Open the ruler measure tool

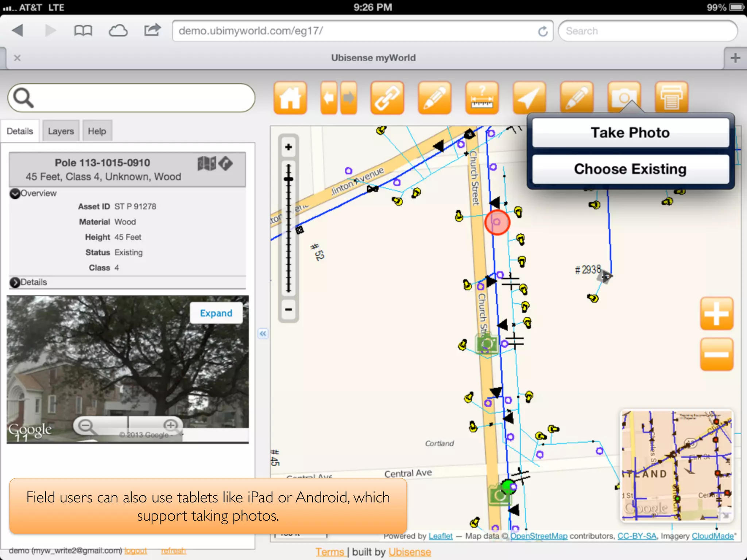click(482, 98)
